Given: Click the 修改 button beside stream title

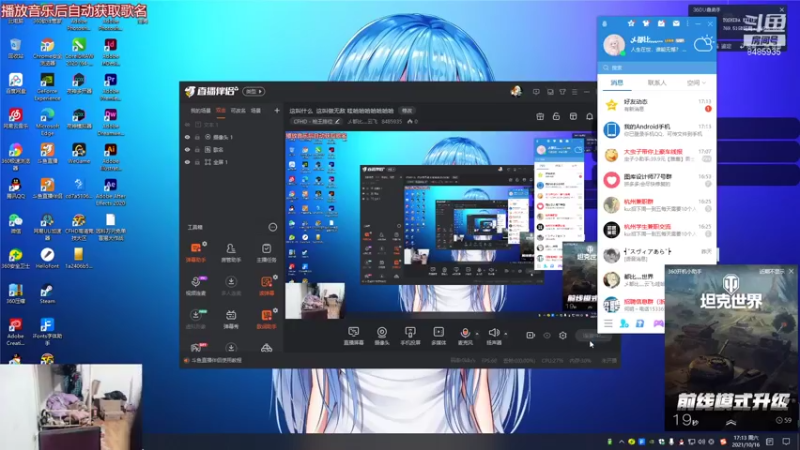Looking at the screenshot, I should tap(407, 111).
